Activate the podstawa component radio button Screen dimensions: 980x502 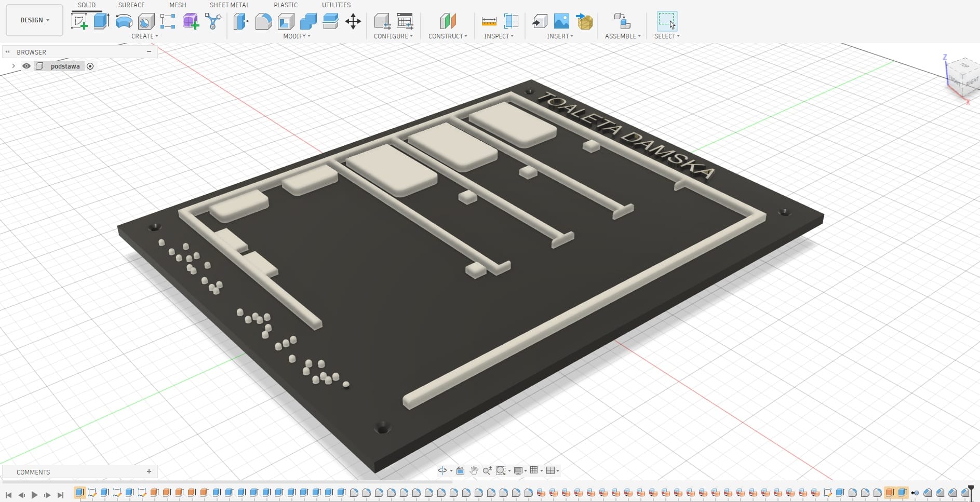click(90, 66)
